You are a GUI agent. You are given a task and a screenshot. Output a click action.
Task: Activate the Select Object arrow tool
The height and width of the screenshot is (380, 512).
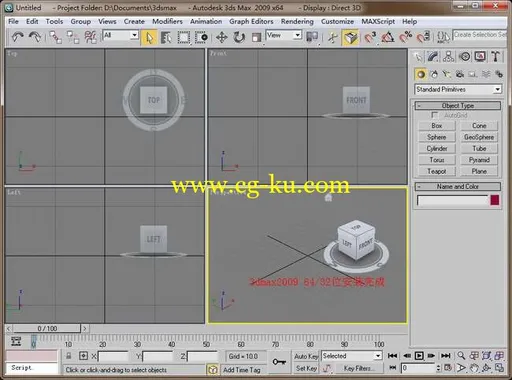pos(149,37)
